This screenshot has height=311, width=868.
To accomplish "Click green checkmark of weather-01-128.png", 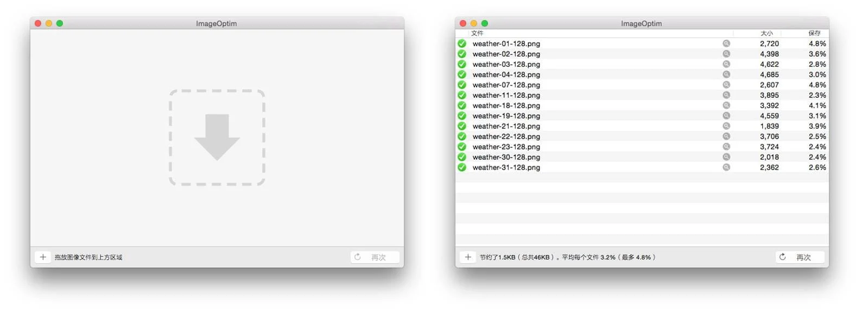I will click(x=462, y=43).
